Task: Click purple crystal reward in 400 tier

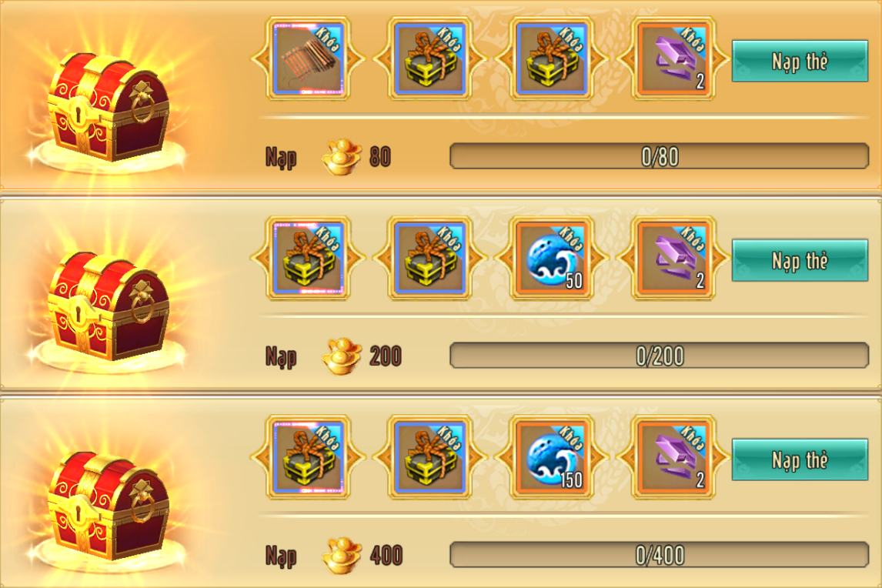Action: point(673,457)
